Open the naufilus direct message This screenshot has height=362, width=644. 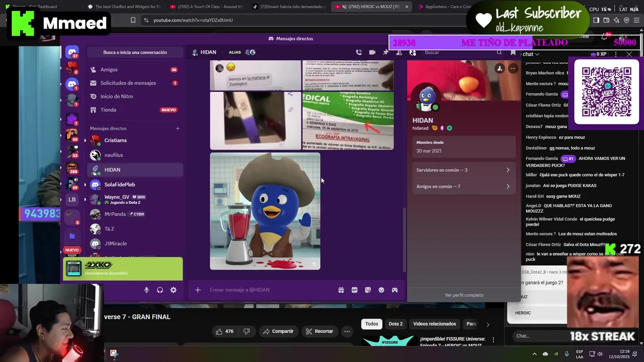(x=135, y=155)
